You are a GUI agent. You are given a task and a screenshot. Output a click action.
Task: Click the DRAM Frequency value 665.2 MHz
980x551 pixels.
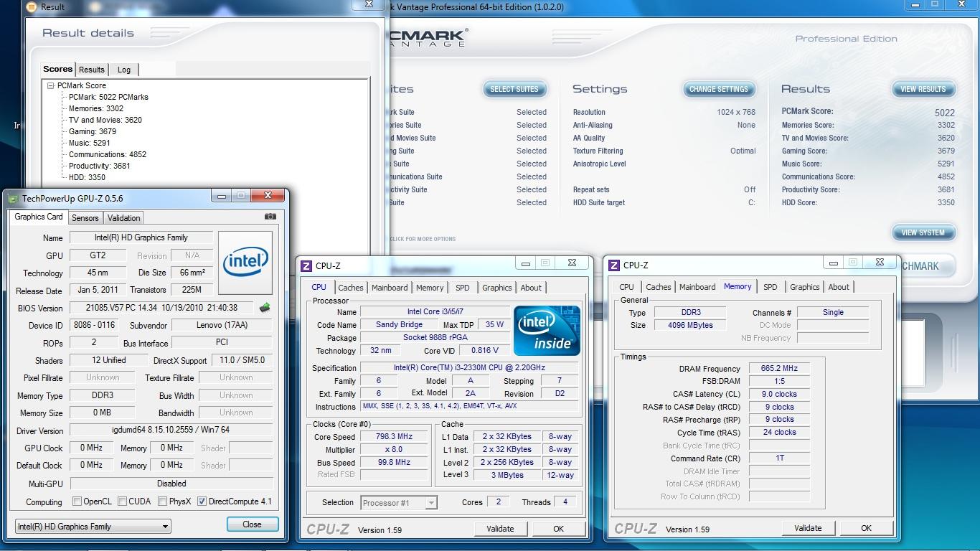[779, 368]
